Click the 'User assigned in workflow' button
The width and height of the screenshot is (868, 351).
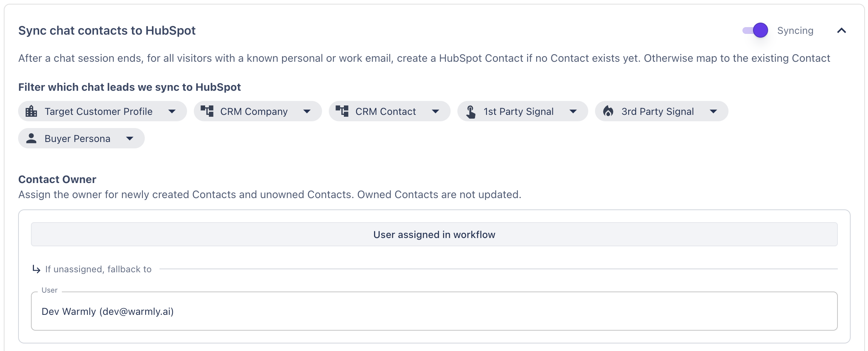[434, 234]
